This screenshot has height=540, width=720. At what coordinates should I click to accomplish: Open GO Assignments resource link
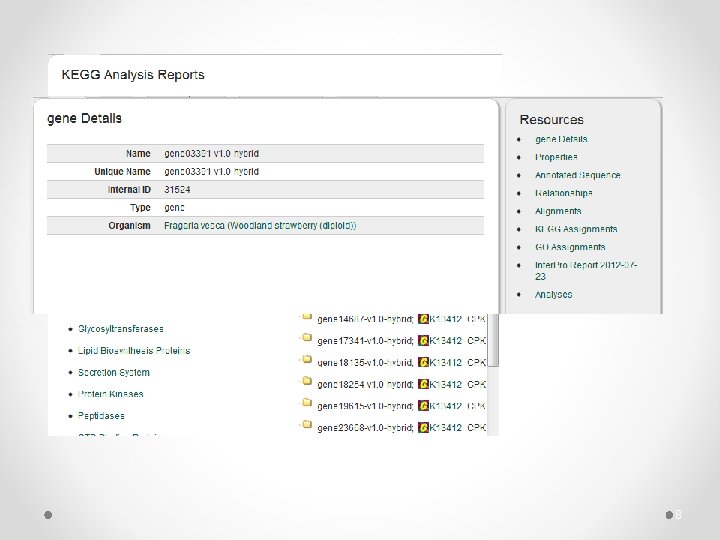click(570, 247)
